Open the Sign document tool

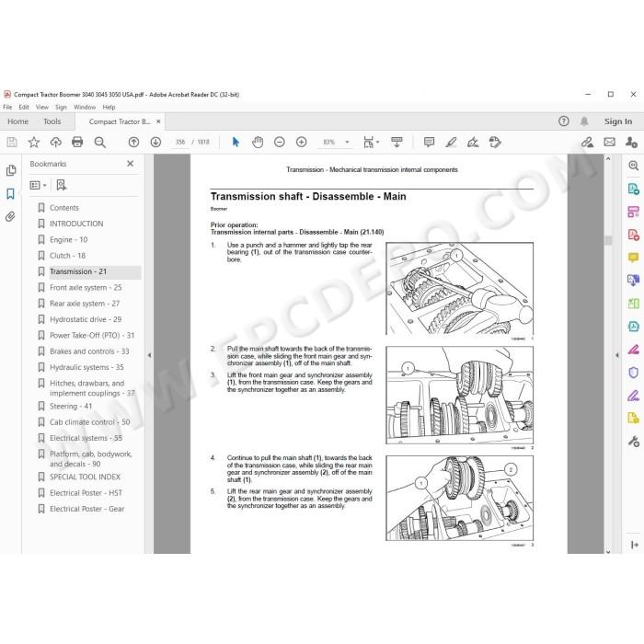point(473,142)
